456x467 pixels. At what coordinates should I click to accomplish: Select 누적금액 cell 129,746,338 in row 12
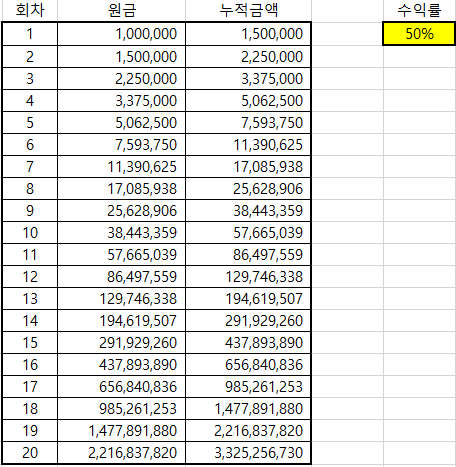[248, 277]
